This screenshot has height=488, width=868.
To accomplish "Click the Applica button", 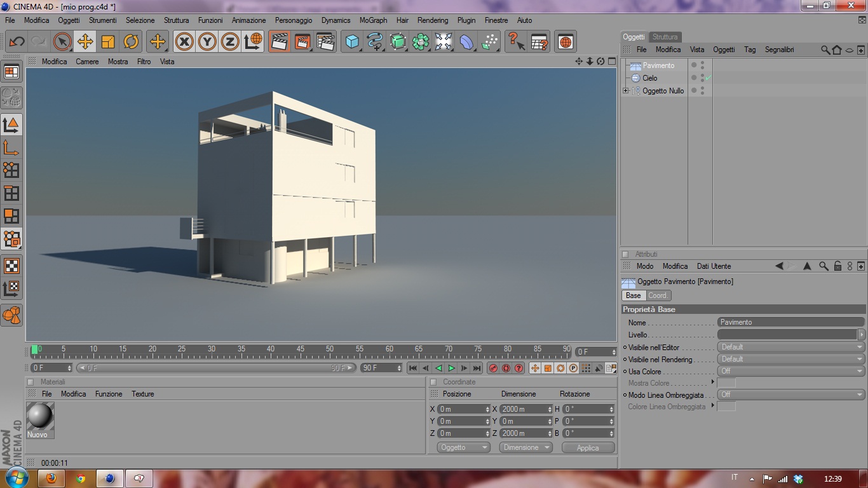I will (588, 447).
